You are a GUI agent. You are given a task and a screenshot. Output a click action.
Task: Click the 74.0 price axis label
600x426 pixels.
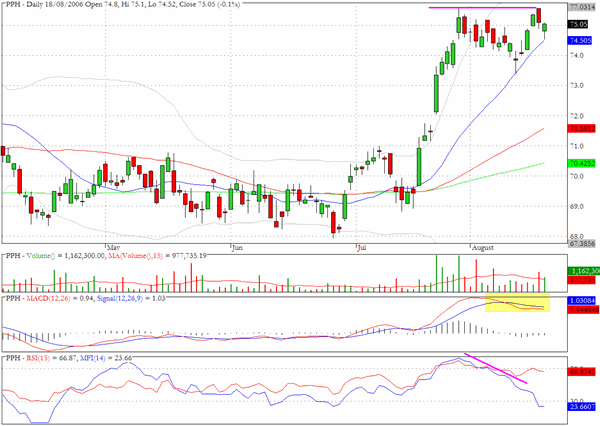click(577, 55)
